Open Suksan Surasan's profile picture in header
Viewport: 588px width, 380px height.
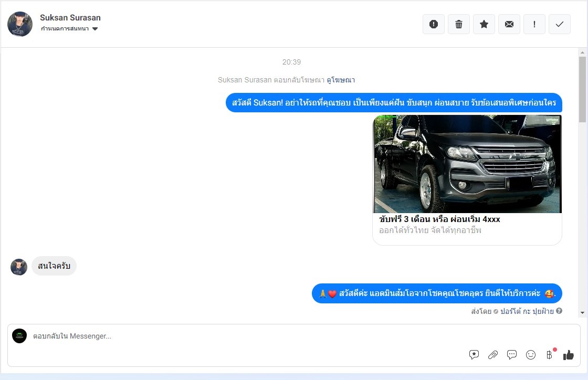[x=20, y=24]
